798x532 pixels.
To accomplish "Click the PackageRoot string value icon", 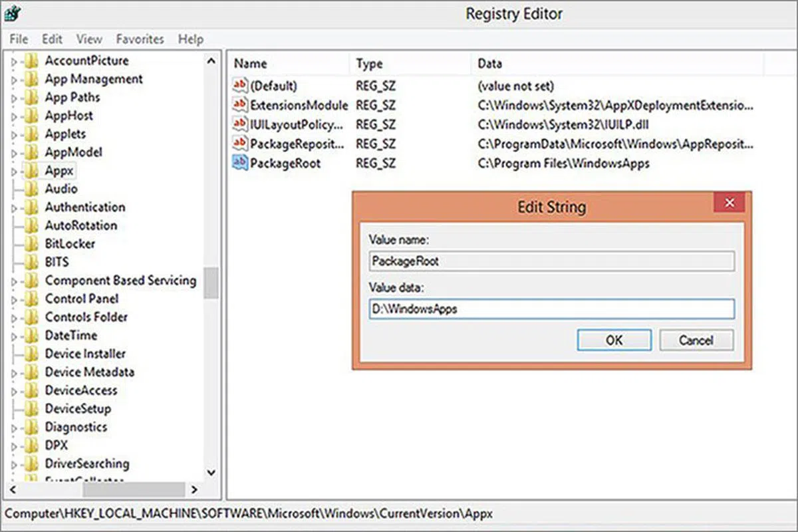I will click(239, 163).
